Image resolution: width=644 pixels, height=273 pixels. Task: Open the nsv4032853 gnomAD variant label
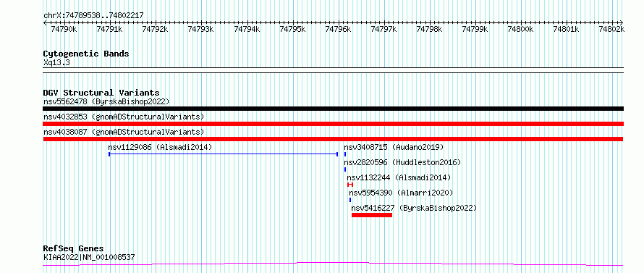(124, 117)
